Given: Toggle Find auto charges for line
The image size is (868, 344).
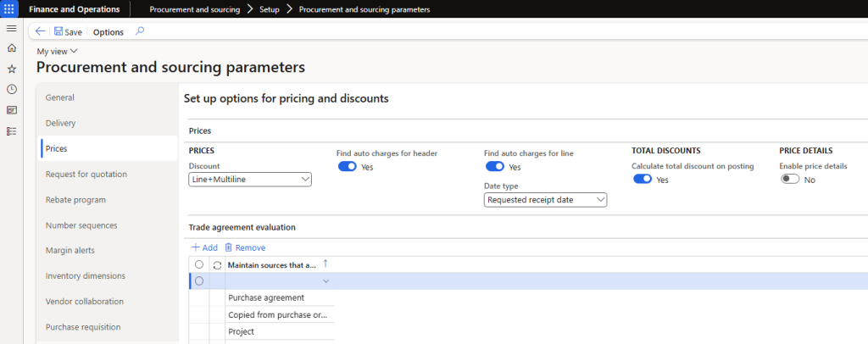Looking at the screenshot, I should [x=494, y=167].
